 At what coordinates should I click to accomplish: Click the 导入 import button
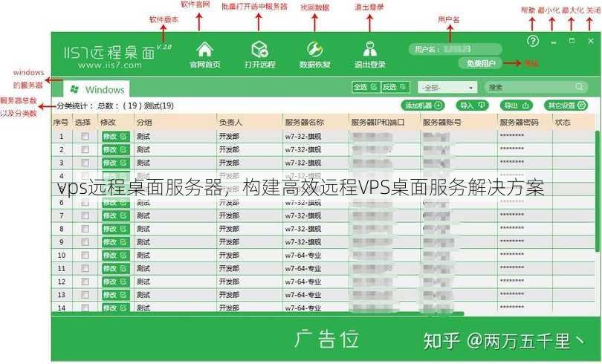coord(472,105)
